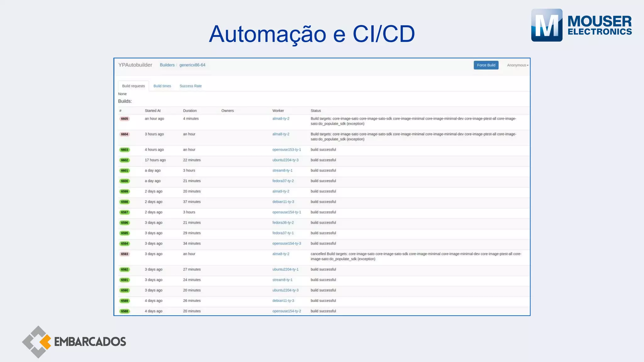Image resolution: width=644 pixels, height=362 pixels.
Task: Open successful build badge 6599
Action: coord(125,191)
